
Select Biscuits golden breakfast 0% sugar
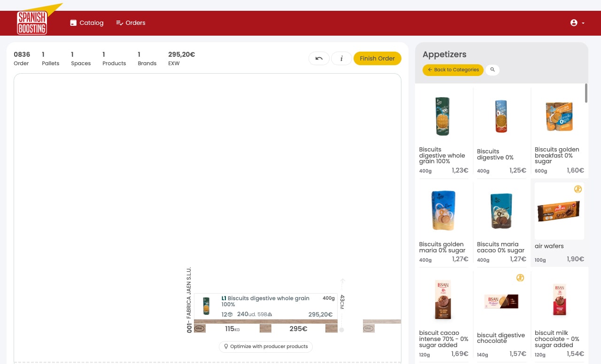[559, 131]
